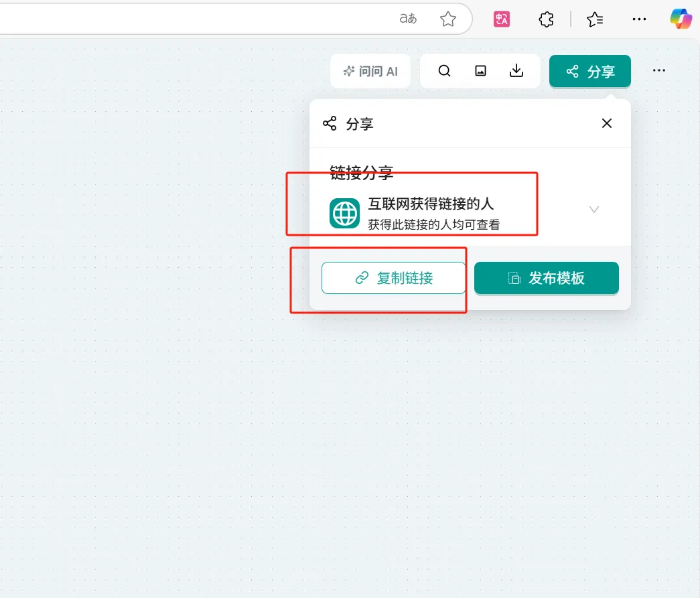Screen dimensions: 700x598
Task: Click the 复制链接 copy link button
Action: pos(393,278)
